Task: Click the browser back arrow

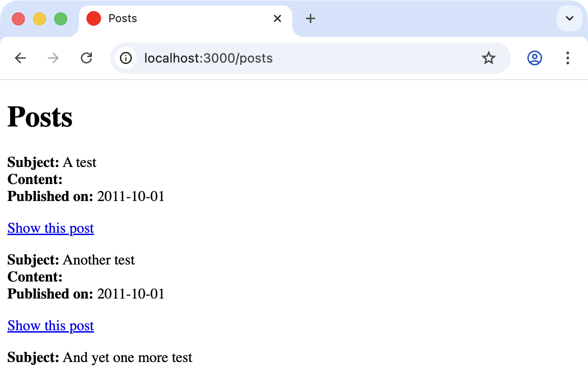Action: [20, 58]
